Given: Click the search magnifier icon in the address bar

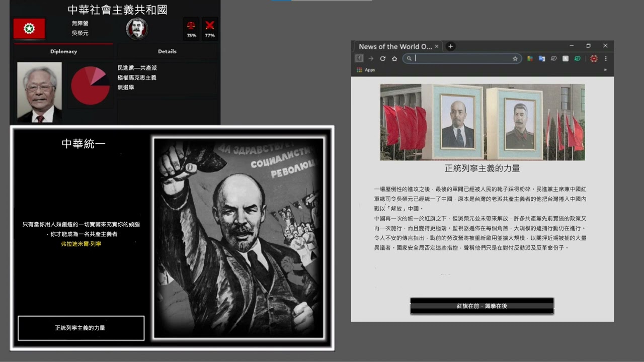Looking at the screenshot, I should point(410,58).
